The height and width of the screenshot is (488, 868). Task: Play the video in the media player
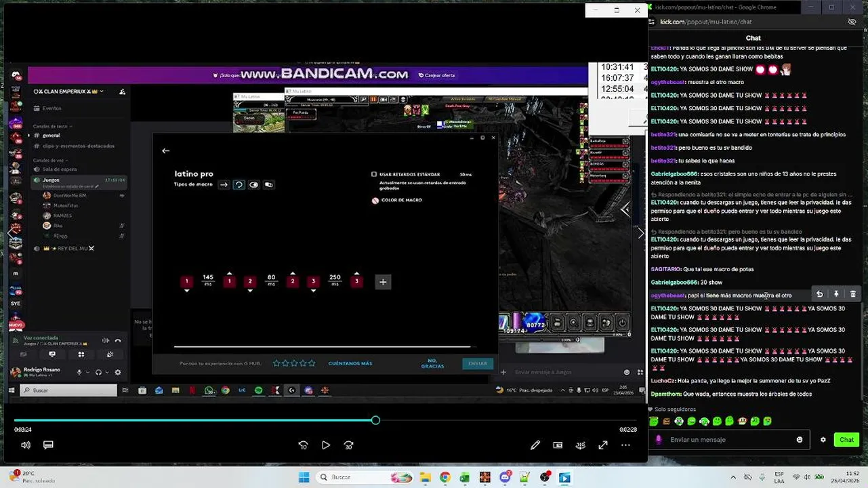coord(326,445)
